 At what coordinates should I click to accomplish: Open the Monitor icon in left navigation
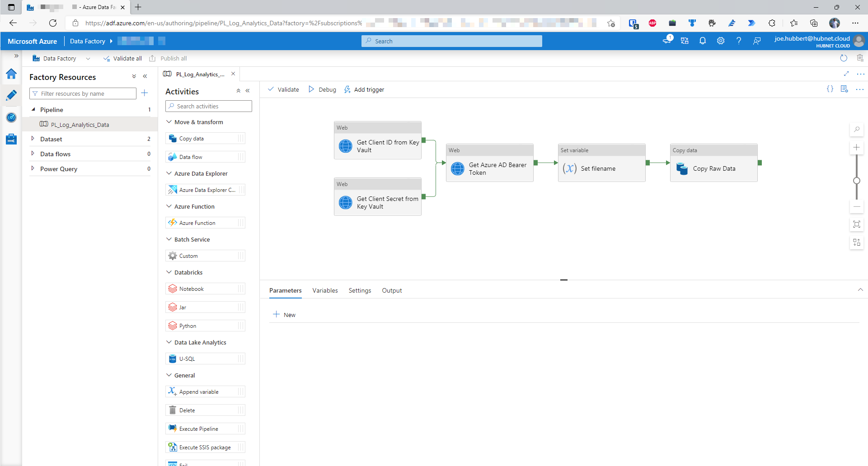point(11,117)
